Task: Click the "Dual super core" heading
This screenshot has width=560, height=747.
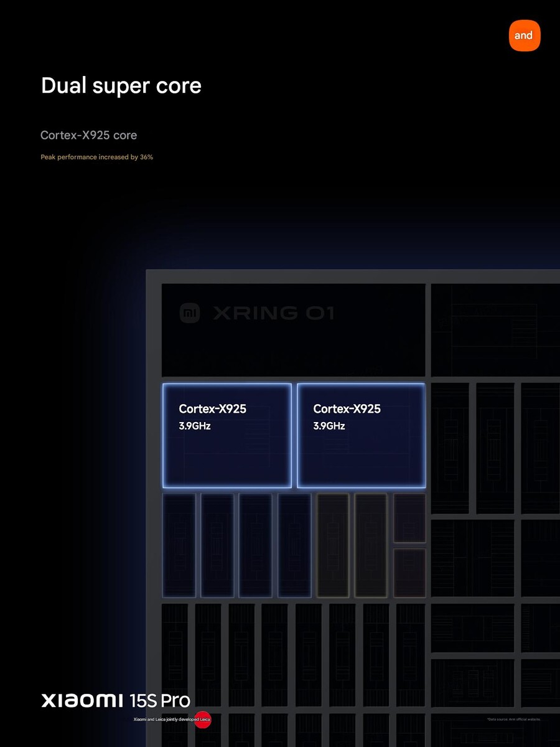Action: [x=121, y=86]
